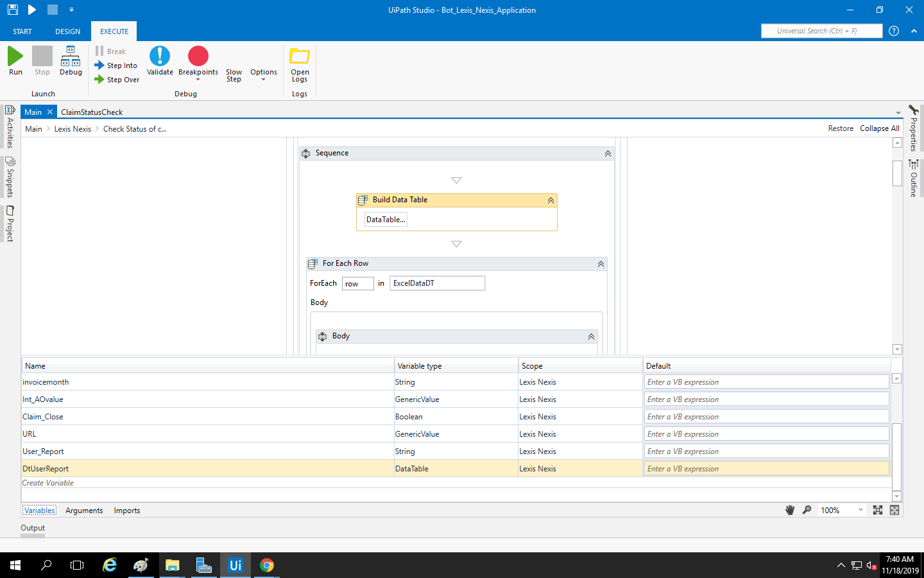This screenshot has width=924, height=578.
Task: Sort variables by Name column header
Action: point(208,366)
